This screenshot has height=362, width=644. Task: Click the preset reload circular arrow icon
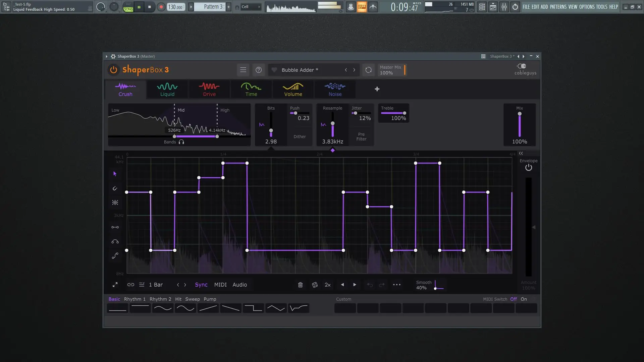click(368, 70)
